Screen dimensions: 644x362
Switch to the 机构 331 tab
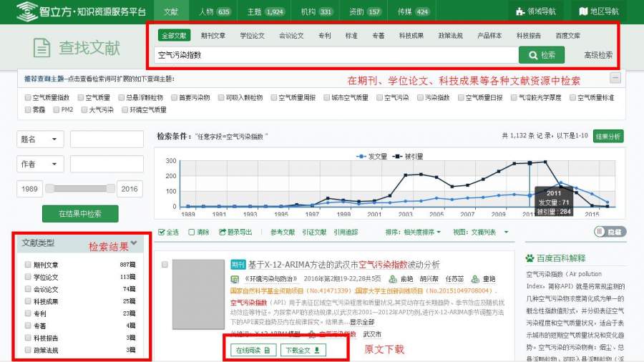point(316,11)
